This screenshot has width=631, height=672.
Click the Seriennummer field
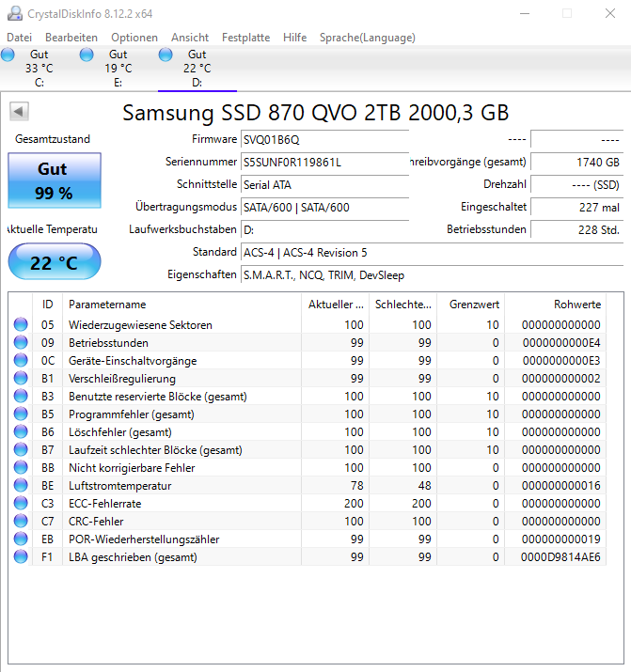click(x=325, y=163)
